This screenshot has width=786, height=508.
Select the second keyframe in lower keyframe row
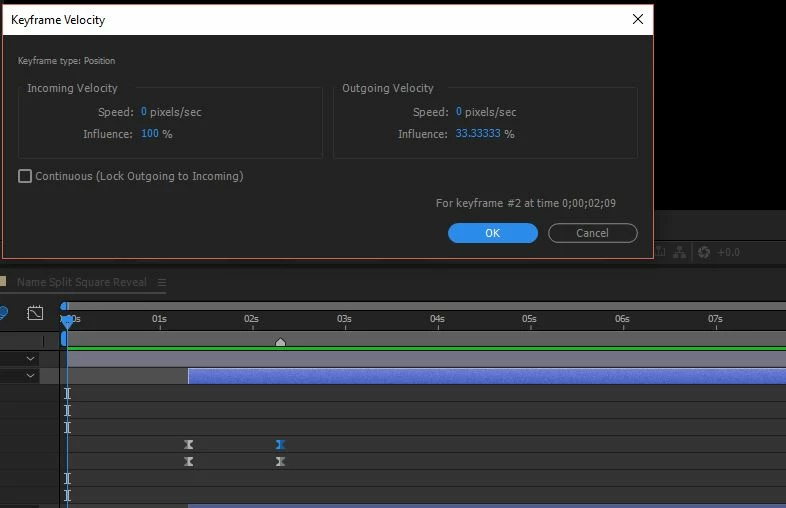point(280,461)
